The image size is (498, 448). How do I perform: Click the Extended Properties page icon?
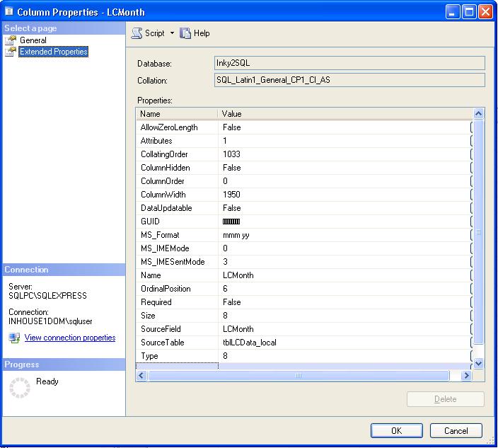pos(11,52)
